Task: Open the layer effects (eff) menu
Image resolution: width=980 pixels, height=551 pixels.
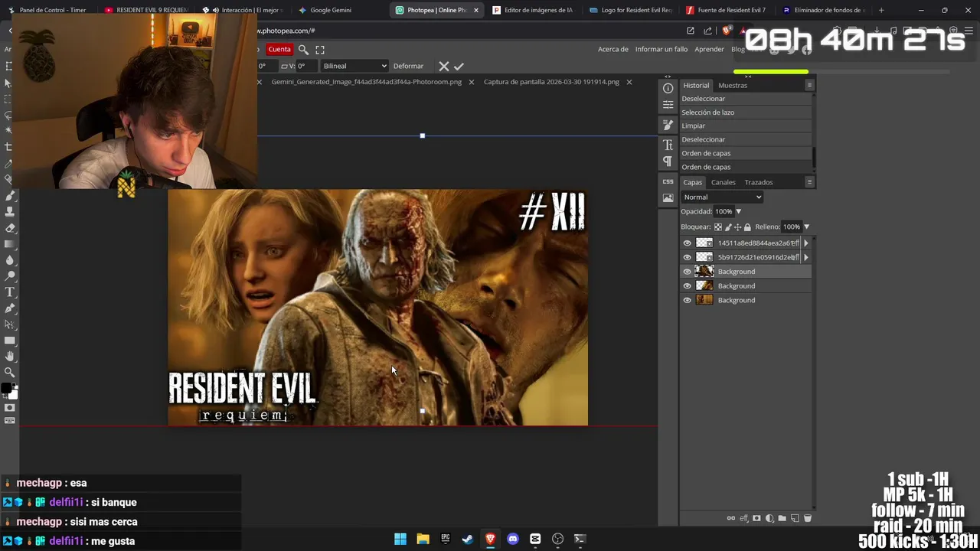Action: (743, 518)
